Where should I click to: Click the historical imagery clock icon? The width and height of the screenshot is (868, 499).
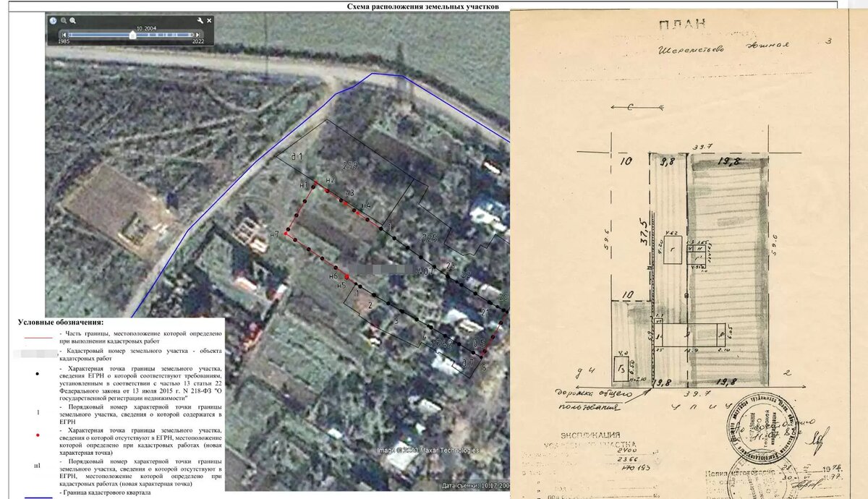tap(53, 21)
